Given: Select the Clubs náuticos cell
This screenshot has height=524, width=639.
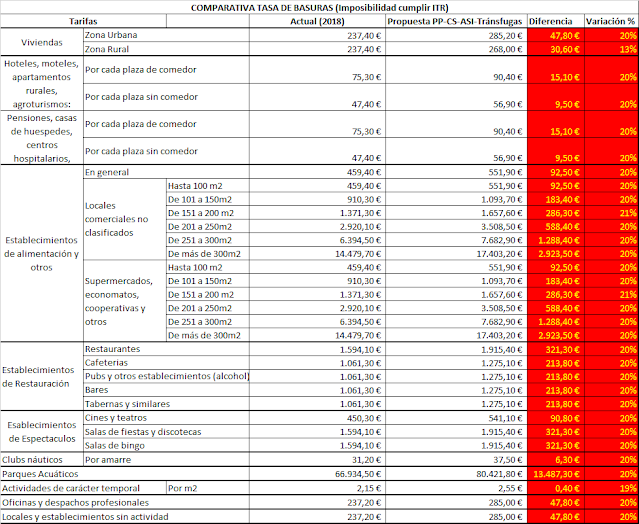Looking at the screenshot, I should [x=42, y=460].
